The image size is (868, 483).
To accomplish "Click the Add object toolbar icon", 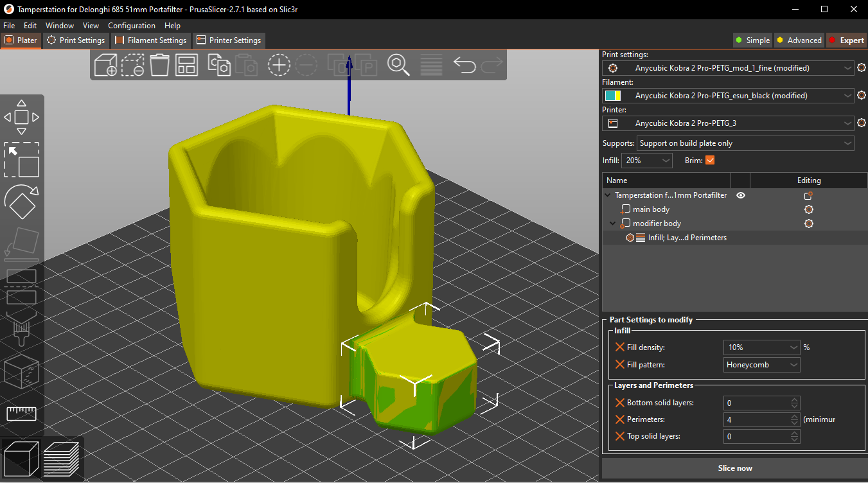I will pyautogui.click(x=105, y=65).
